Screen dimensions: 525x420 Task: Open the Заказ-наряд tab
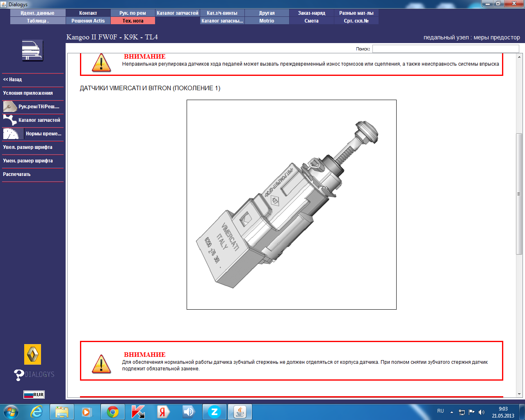pyautogui.click(x=312, y=13)
